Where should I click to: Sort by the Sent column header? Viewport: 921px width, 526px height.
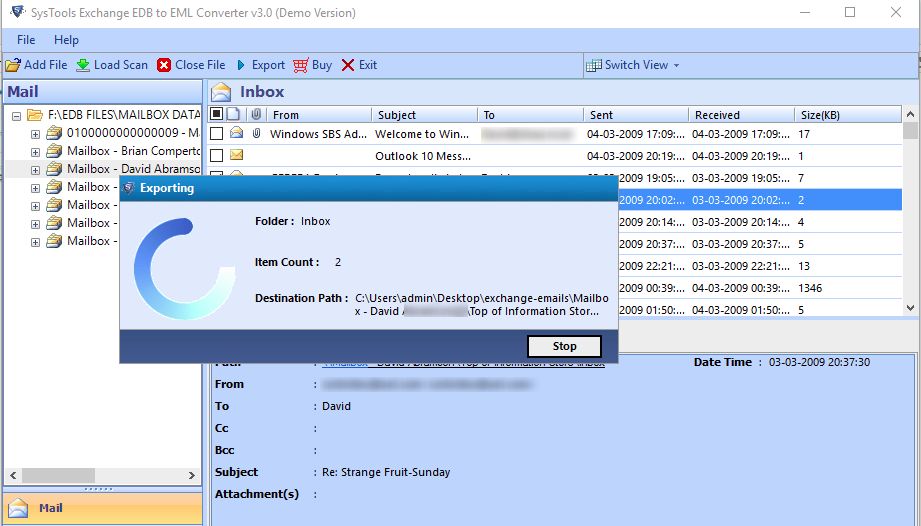(x=636, y=114)
